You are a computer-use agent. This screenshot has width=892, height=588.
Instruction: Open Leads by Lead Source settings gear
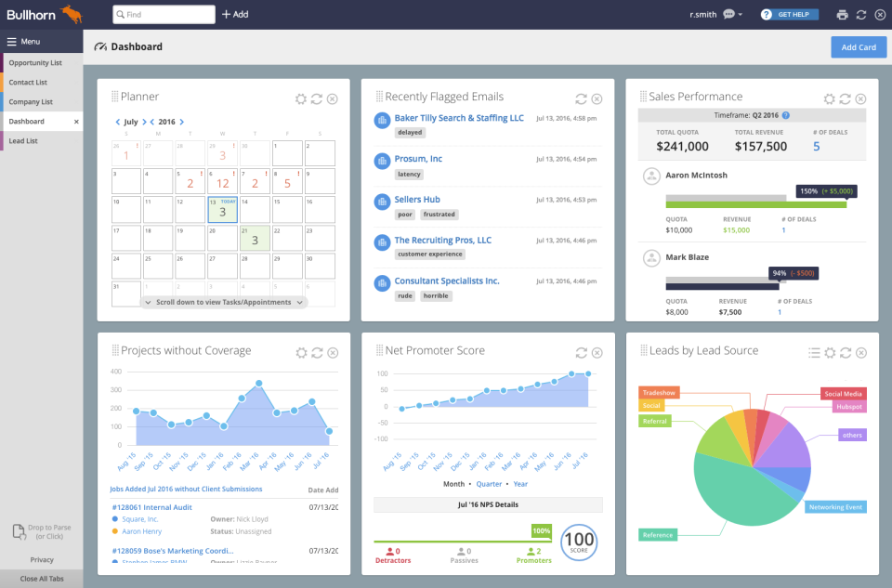point(830,353)
